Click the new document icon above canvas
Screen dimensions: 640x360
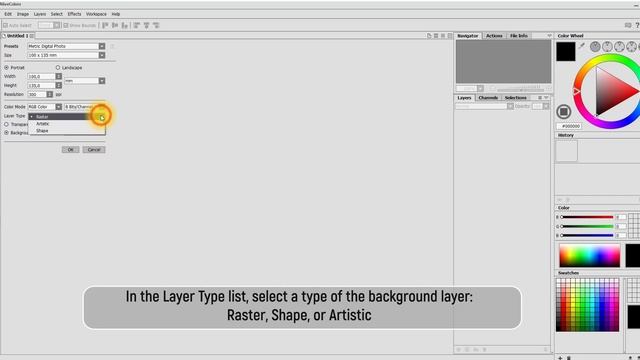[429, 36]
